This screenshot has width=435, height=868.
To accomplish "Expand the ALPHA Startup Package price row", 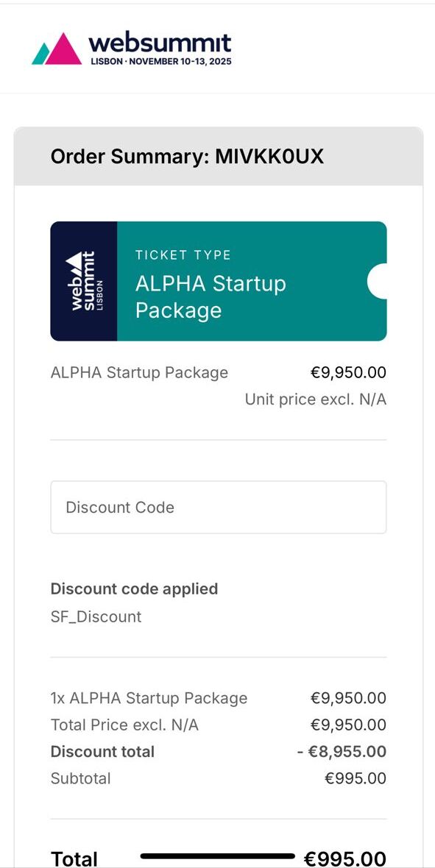I will pos(218,372).
